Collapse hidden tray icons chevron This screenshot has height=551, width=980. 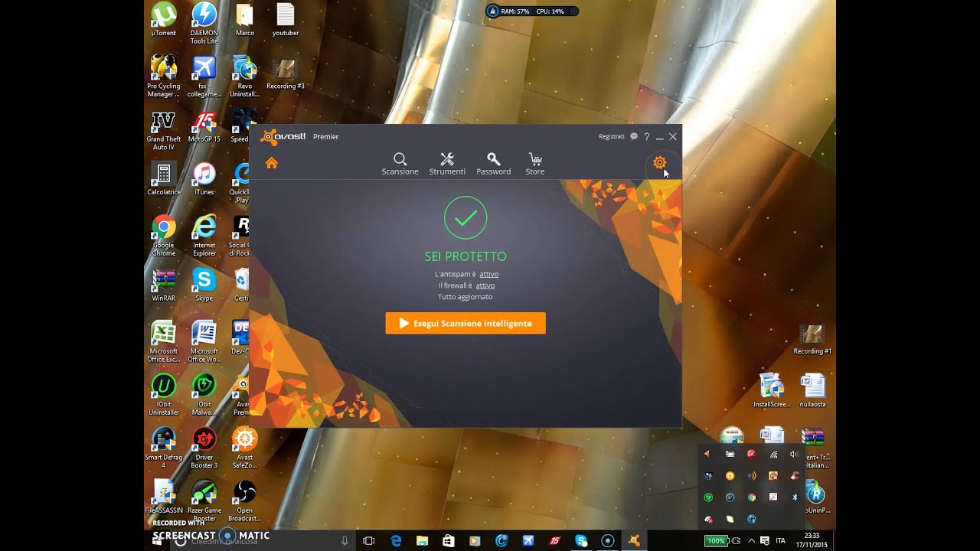click(751, 540)
